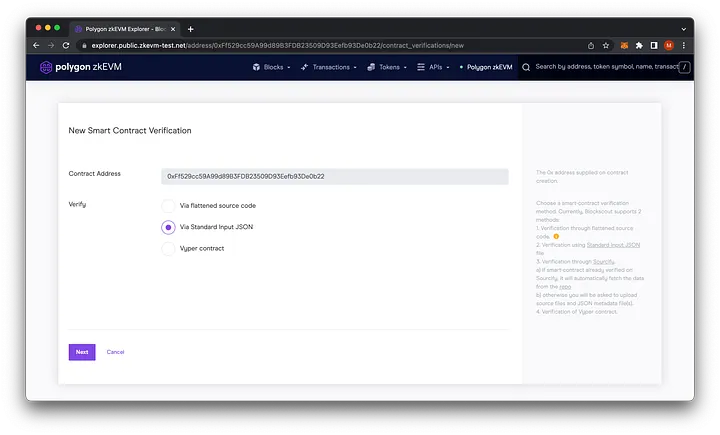Open a new browser tab with plus

click(x=190, y=28)
